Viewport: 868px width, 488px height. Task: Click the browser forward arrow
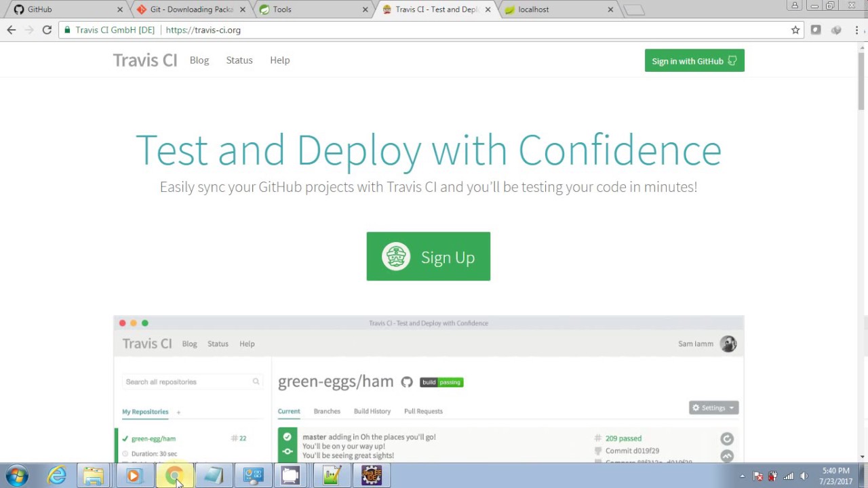tap(29, 30)
